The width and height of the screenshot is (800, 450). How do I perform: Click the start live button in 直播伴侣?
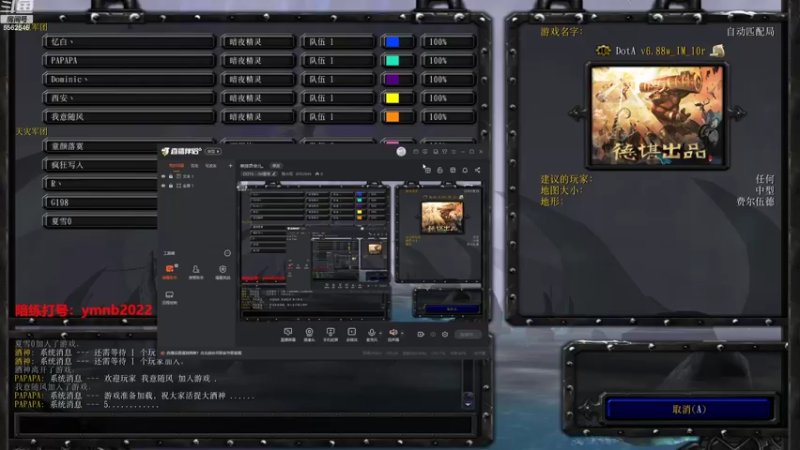467,335
